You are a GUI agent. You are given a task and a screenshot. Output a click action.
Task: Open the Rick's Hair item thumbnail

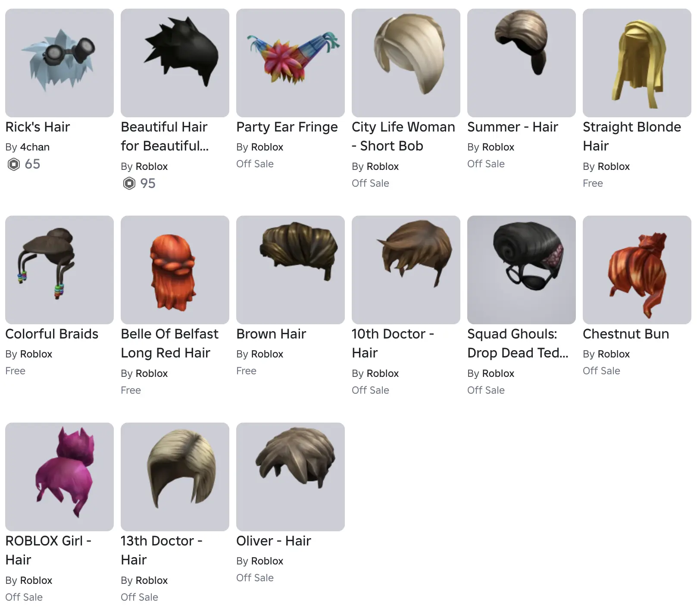[59, 63]
